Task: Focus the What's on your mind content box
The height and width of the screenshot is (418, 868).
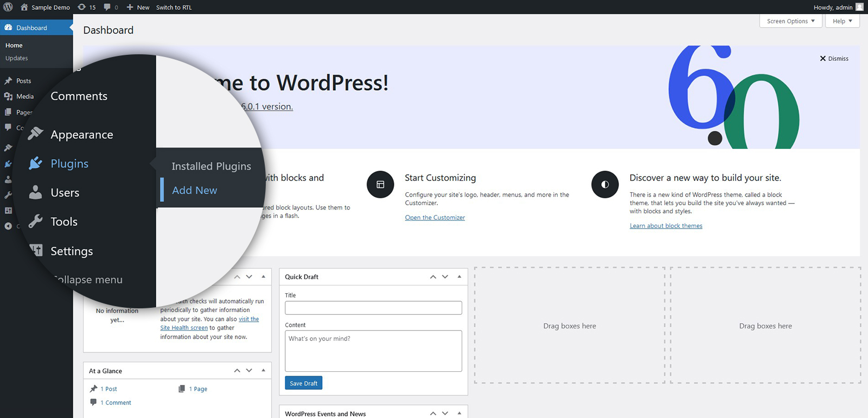Action: coord(373,351)
